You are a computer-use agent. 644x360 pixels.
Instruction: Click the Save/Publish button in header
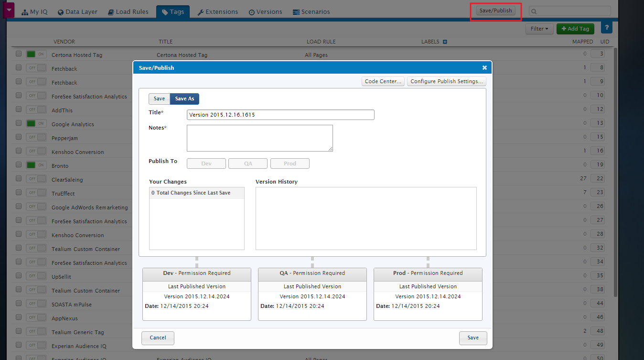495,11
